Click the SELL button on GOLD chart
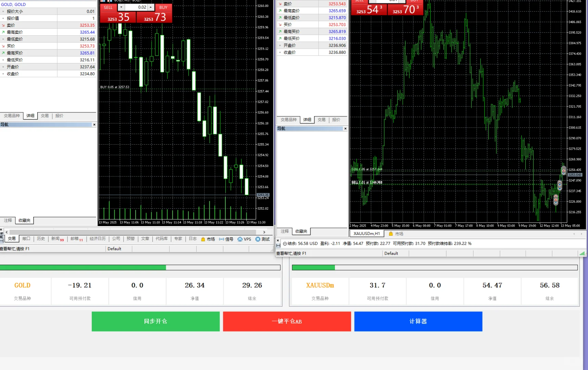 coord(108,7)
